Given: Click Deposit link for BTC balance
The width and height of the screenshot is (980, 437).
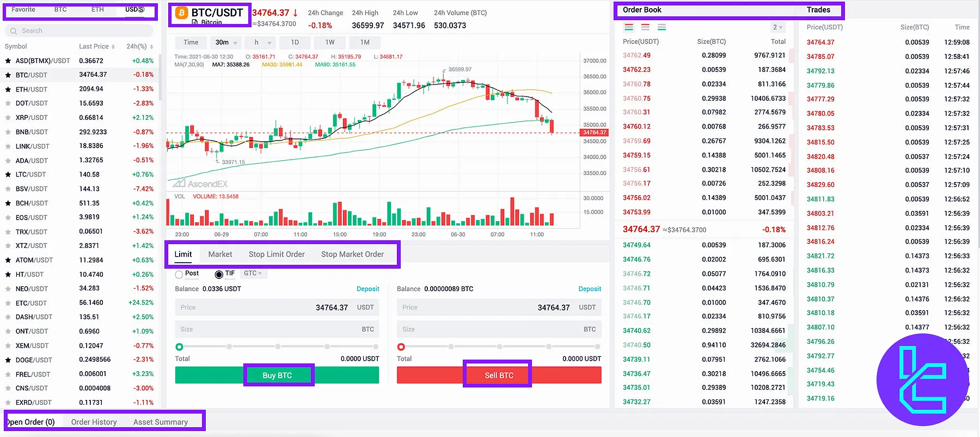Looking at the screenshot, I should tap(590, 289).
